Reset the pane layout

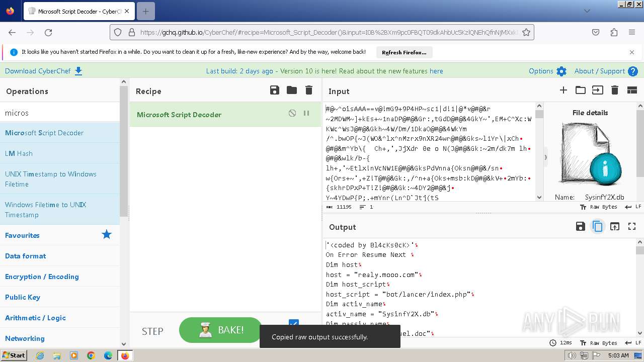(632, 90)
